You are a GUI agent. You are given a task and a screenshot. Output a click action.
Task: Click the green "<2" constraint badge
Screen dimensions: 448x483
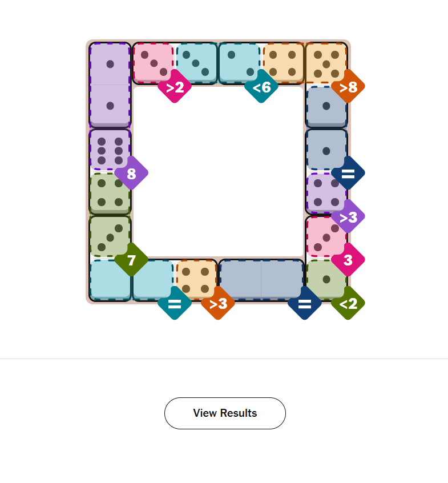point(348,304)
